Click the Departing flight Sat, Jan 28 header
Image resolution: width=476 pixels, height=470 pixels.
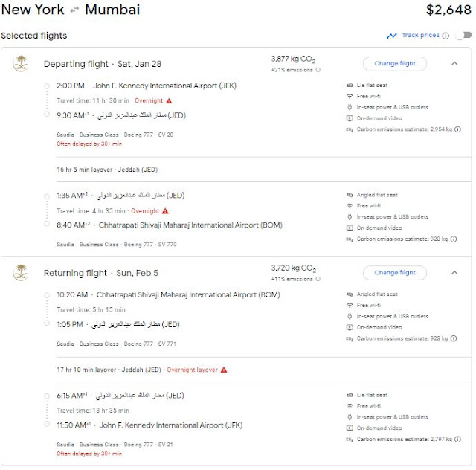[103, 64]
